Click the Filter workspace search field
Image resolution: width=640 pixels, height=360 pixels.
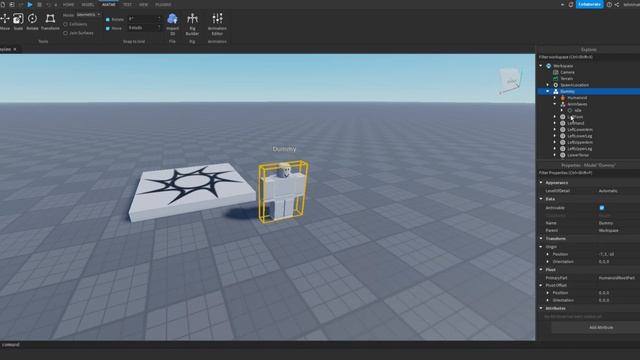[589, 57]
